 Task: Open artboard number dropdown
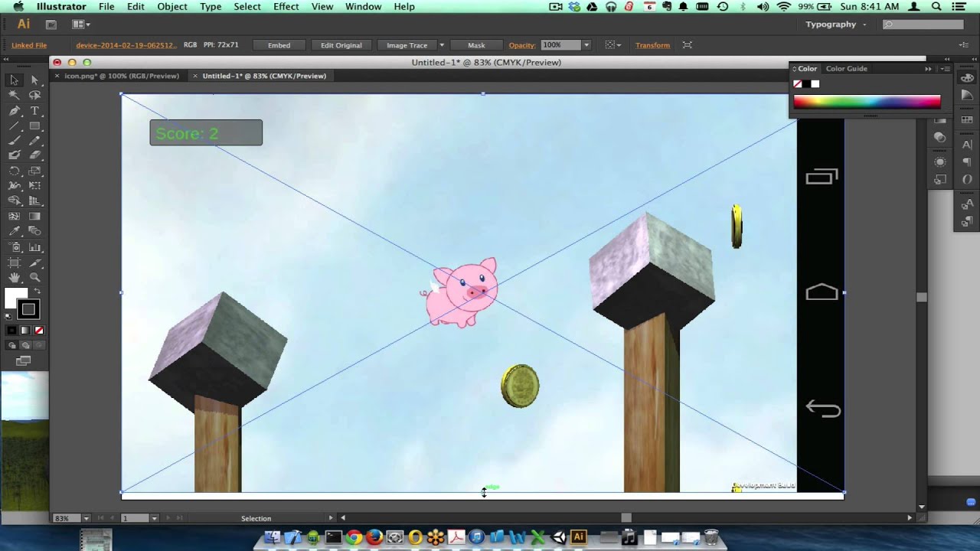coord(154,518)
